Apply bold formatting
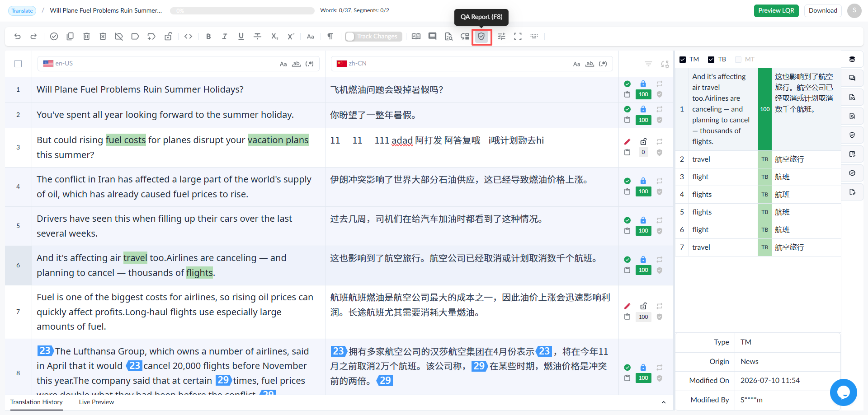This screenshot has height=415, width=868. click(208, 37)
